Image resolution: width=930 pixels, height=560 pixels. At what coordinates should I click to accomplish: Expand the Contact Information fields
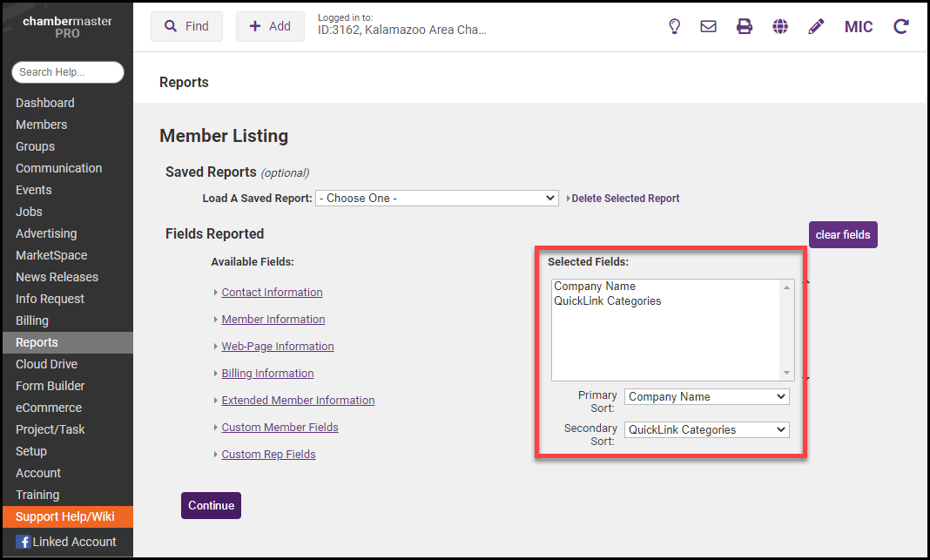tap(272, 293)
